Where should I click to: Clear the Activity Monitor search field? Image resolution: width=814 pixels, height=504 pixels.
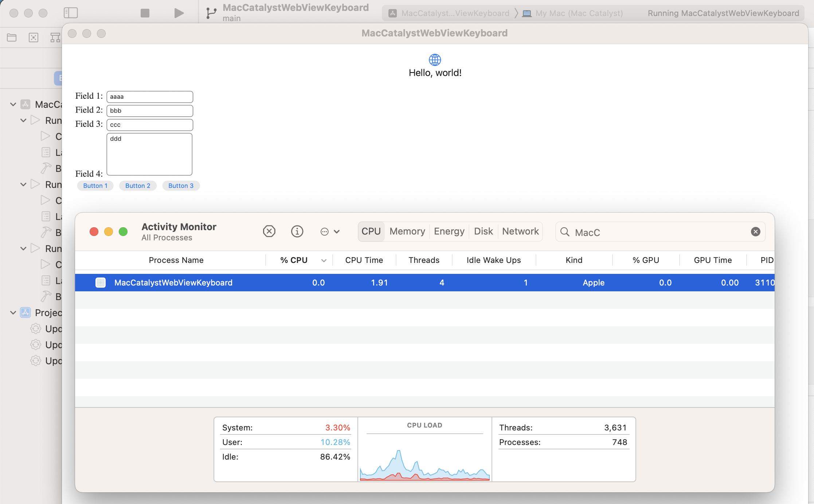click(755, 232)
